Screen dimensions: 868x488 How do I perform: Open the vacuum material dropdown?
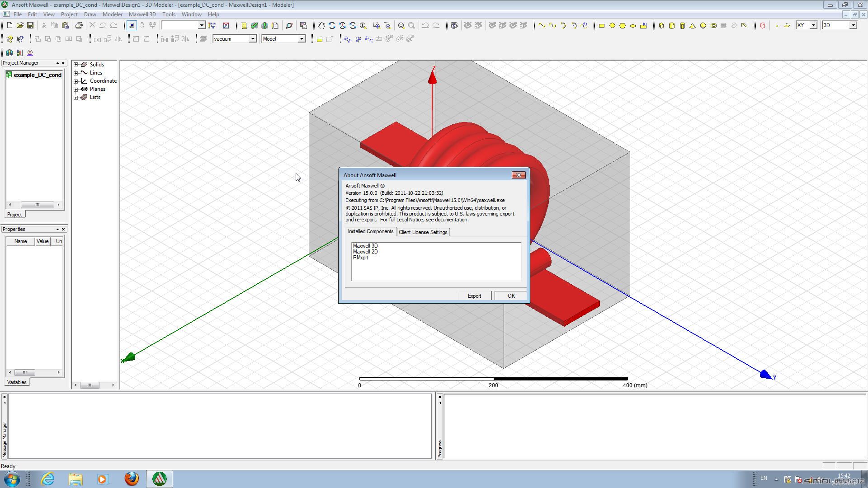[253, 39]
